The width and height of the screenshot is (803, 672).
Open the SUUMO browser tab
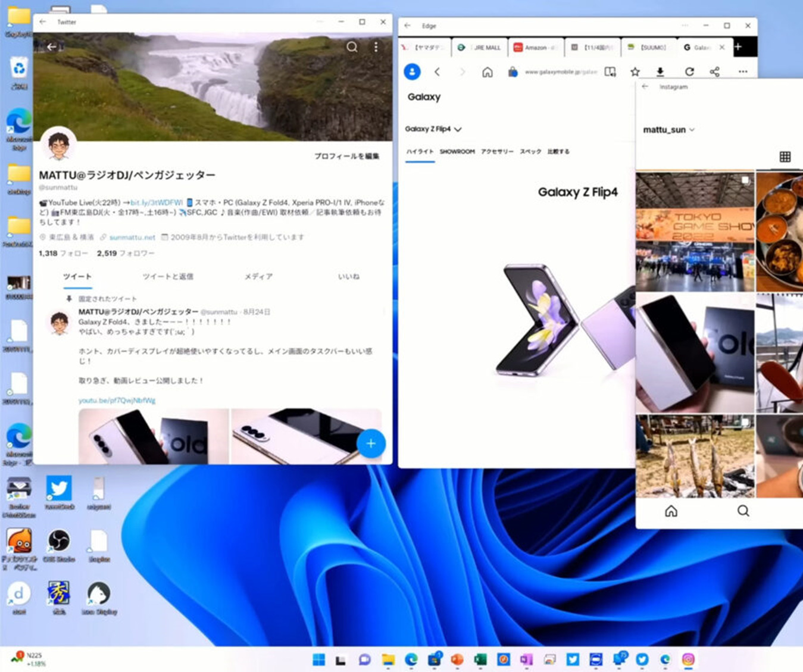click(650, 47)
